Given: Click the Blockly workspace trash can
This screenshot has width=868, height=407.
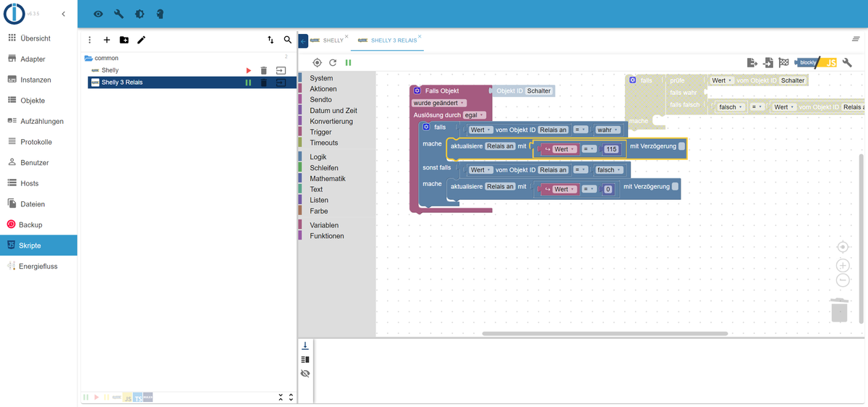Looking at the screenshot, I should tap(839, 309).
